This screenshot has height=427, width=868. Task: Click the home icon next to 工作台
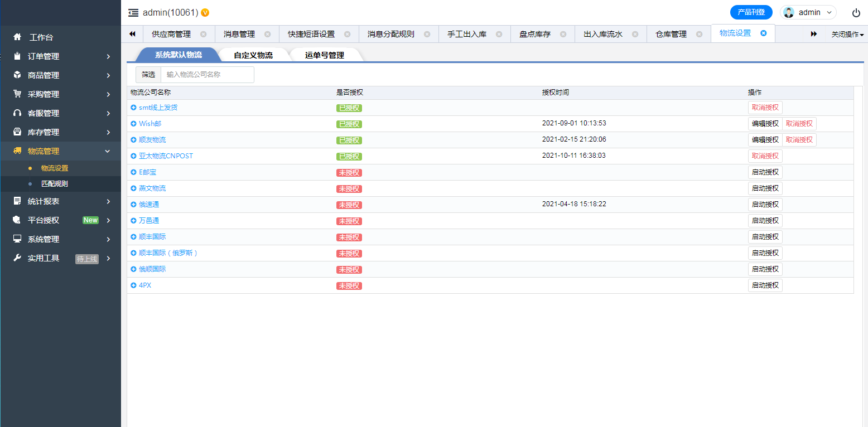click(x=17, y=37)
